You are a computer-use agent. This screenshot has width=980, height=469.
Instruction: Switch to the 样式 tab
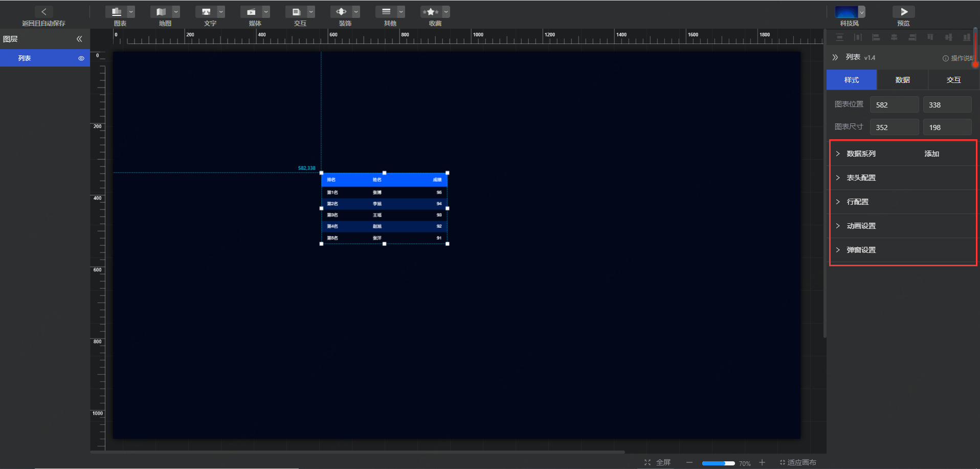click(x=852, y=80)
